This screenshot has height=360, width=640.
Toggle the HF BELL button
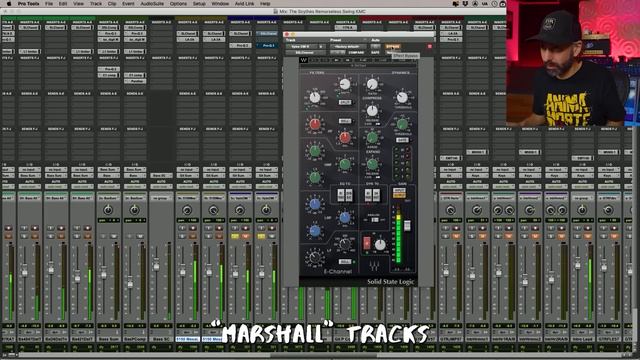click(x=345, y=121)
